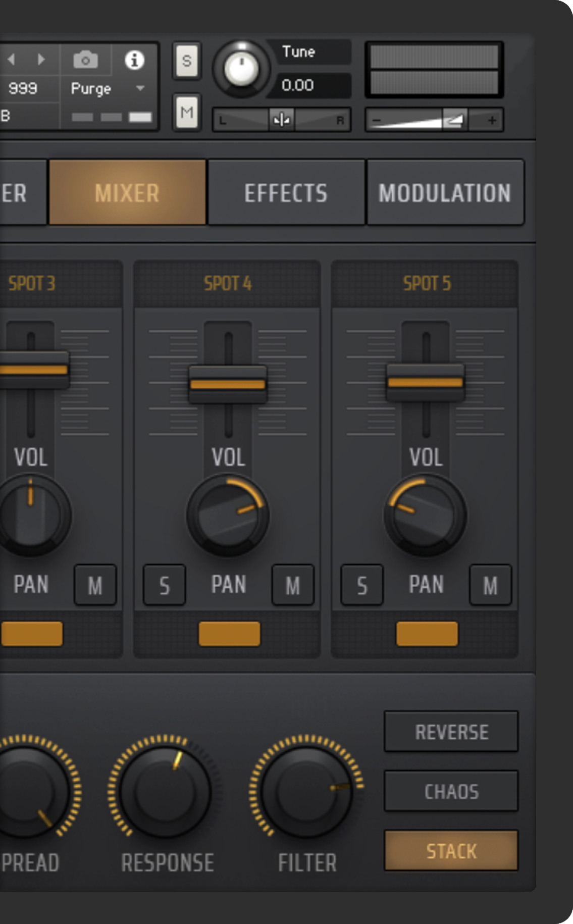This screenshot has width=573, height=924.
Task: Click the Spot 5 orange enable button
Action: point(427,634)
